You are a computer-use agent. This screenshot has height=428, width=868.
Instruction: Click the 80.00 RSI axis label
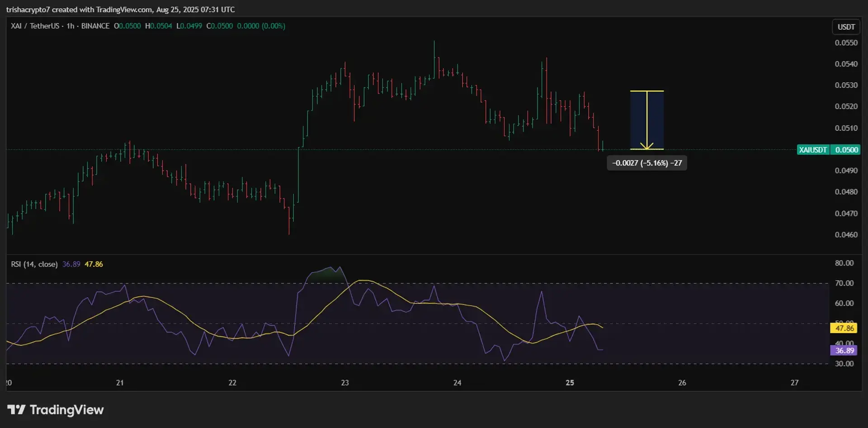pos(844,263)
